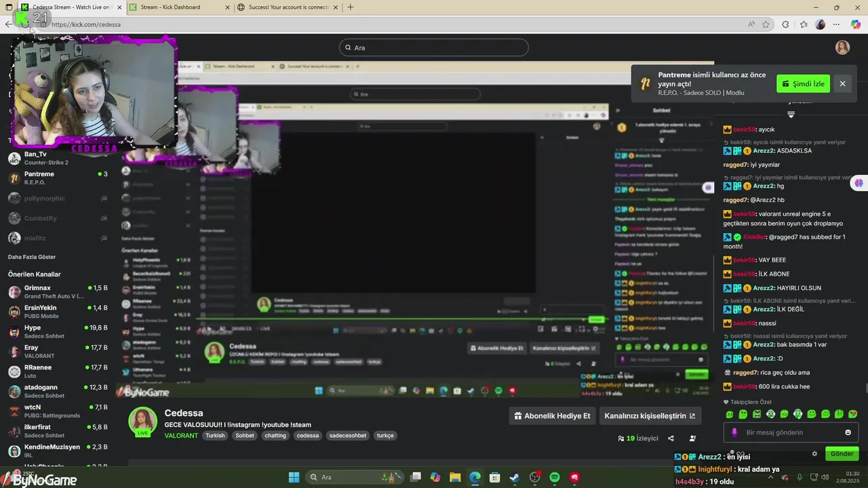Add the page to favorites star icon
Viewport: 868px width, 488px height.
coord(766,24)
